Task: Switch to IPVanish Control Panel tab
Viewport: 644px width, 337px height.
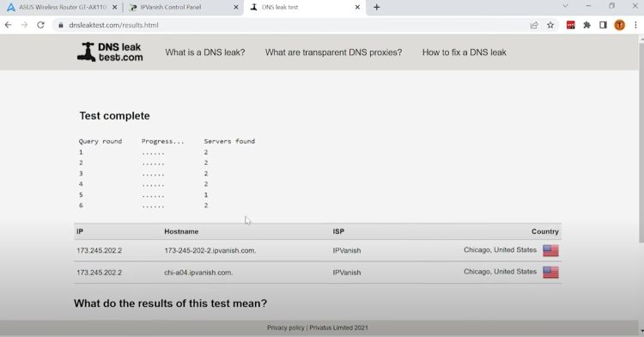Action: pyautogui.click(x=183, y=7)
